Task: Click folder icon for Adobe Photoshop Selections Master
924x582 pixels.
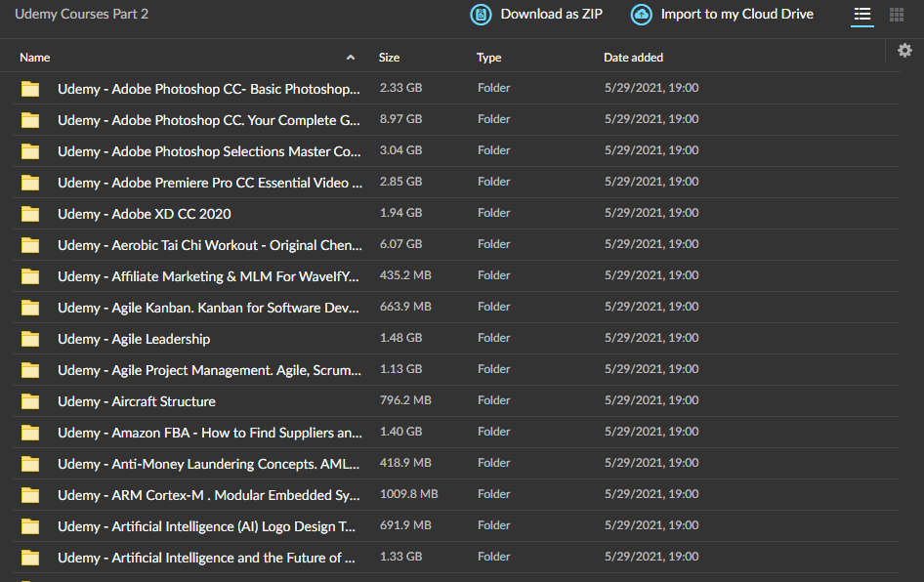Action: 30,150
